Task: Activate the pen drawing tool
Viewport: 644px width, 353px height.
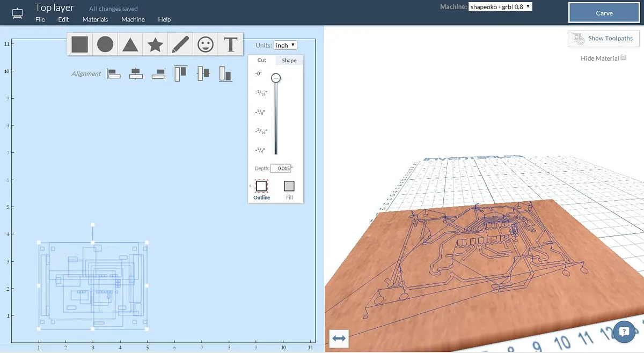Action: coord(180,45)
